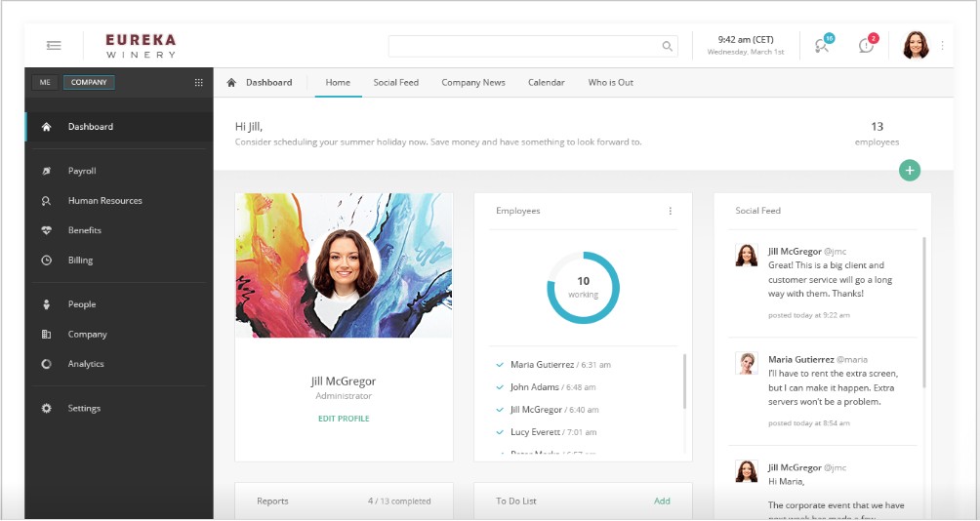This screenshot has height=521, width=980.
Task: Click the 10 working donut chart
Action: coord(583,288)
